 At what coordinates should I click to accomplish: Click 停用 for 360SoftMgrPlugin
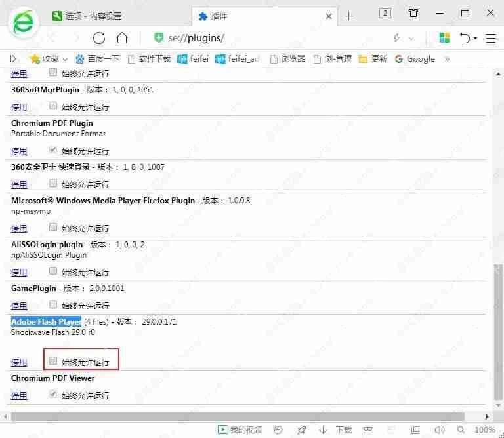coord(19,107)
